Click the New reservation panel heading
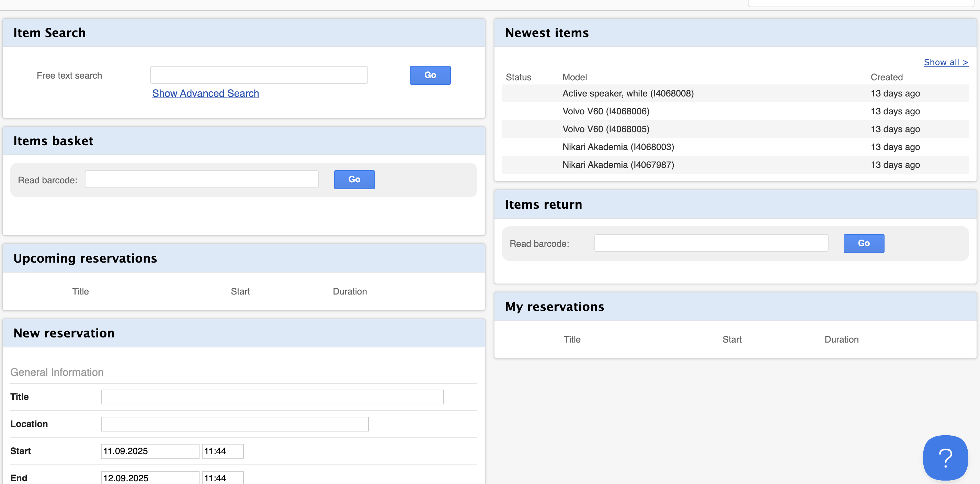This screenshot has height=484, width=980. click(64, 333)
